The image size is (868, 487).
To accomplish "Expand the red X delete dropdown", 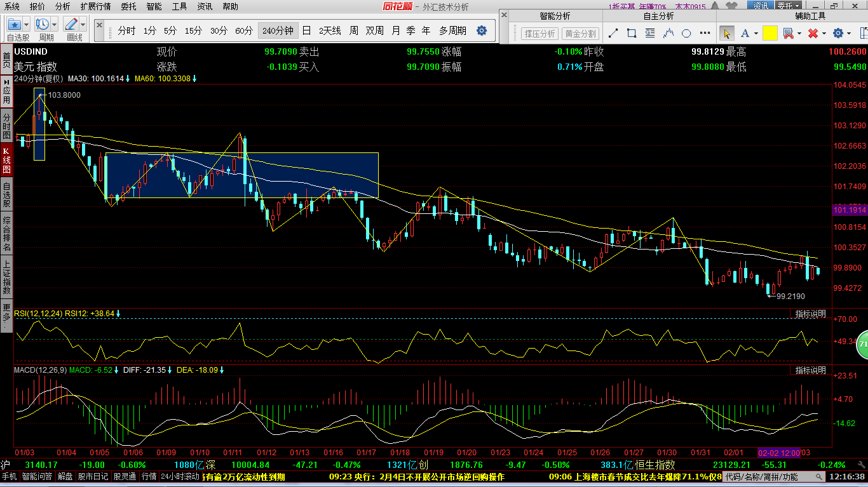I will tap(824, 34).
